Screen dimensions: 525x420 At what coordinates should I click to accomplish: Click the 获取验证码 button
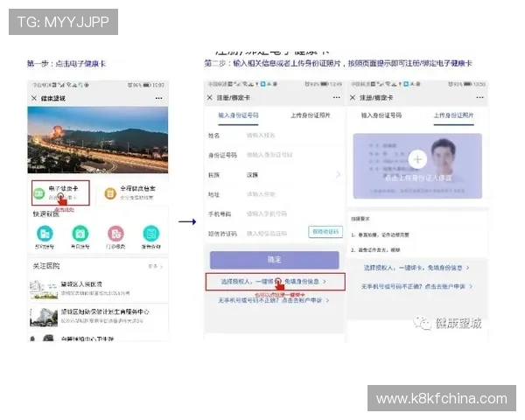tap(325, 232)
